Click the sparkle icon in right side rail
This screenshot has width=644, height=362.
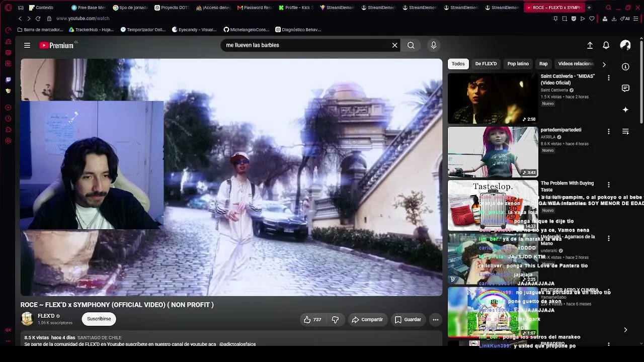click(x=625, y=110)
